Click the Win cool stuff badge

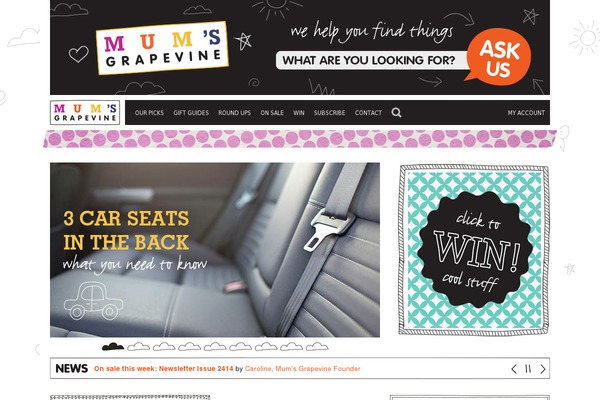coord(474,250)
